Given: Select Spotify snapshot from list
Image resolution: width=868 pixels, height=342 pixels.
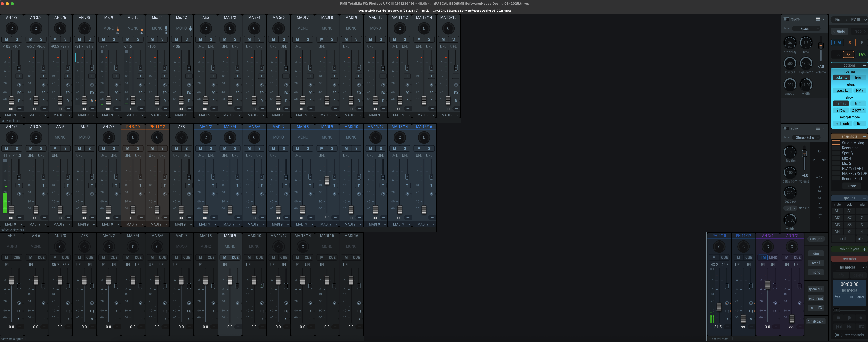Looking at the screenshot, I should tap(847, 153).
